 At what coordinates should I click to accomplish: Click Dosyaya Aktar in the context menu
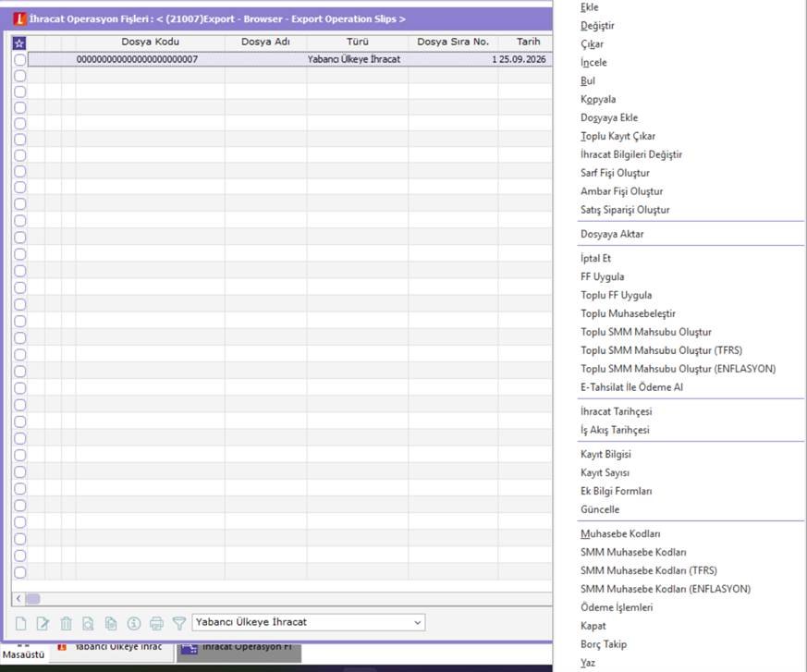[612, 234]
